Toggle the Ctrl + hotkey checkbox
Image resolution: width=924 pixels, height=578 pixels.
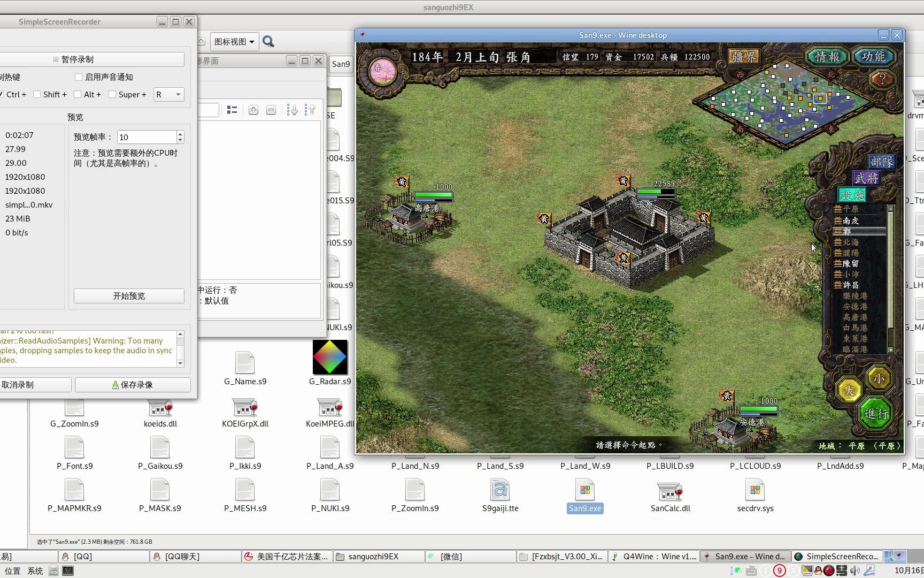click(x=2, y=94)
